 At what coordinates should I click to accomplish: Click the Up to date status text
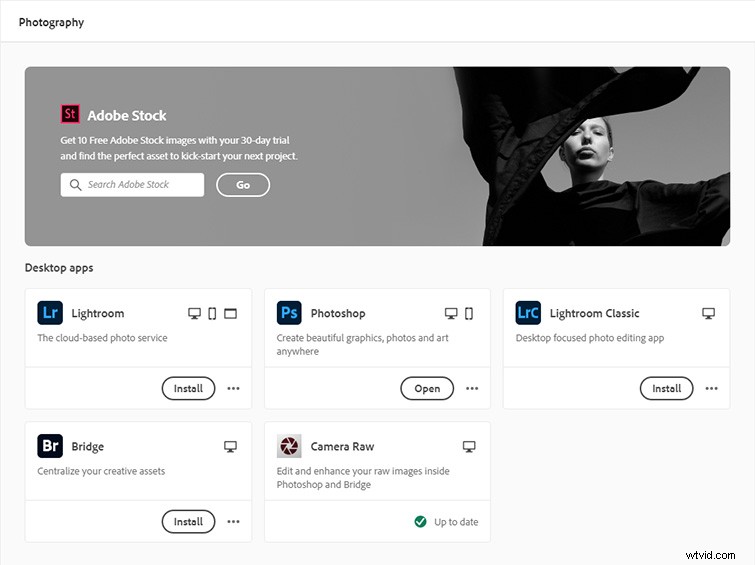(x=456, y=522)
